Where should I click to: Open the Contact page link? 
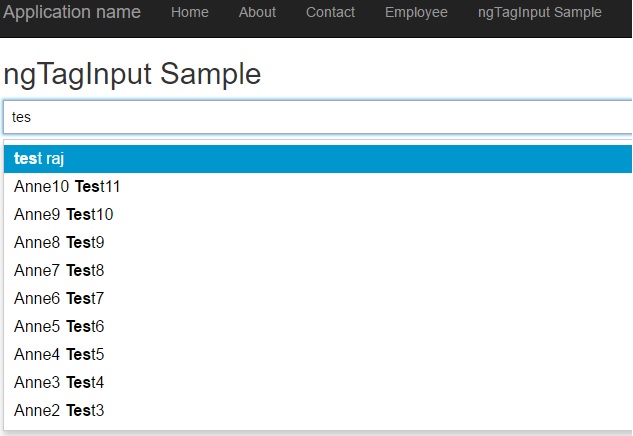pyautogui.click(x=330, y=13)
